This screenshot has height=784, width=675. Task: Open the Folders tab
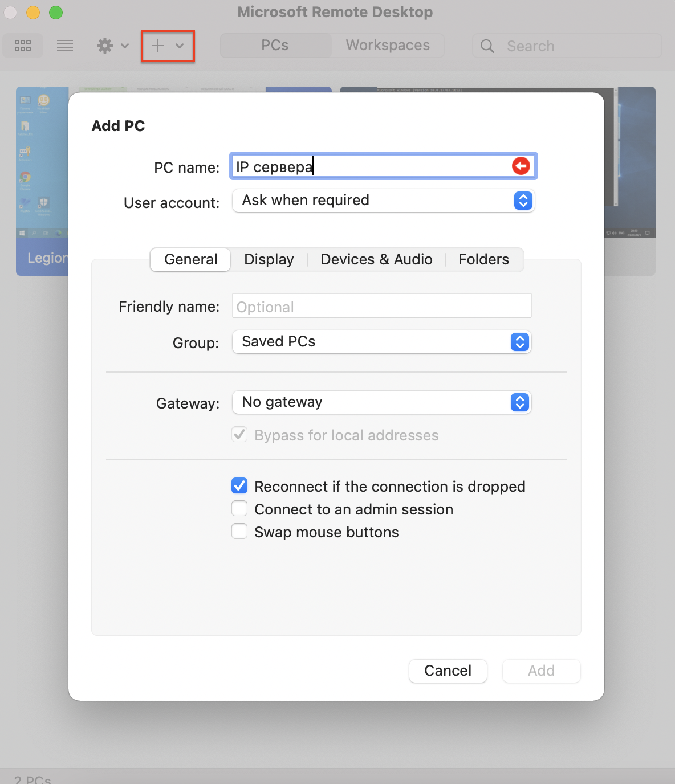[483, 259]
